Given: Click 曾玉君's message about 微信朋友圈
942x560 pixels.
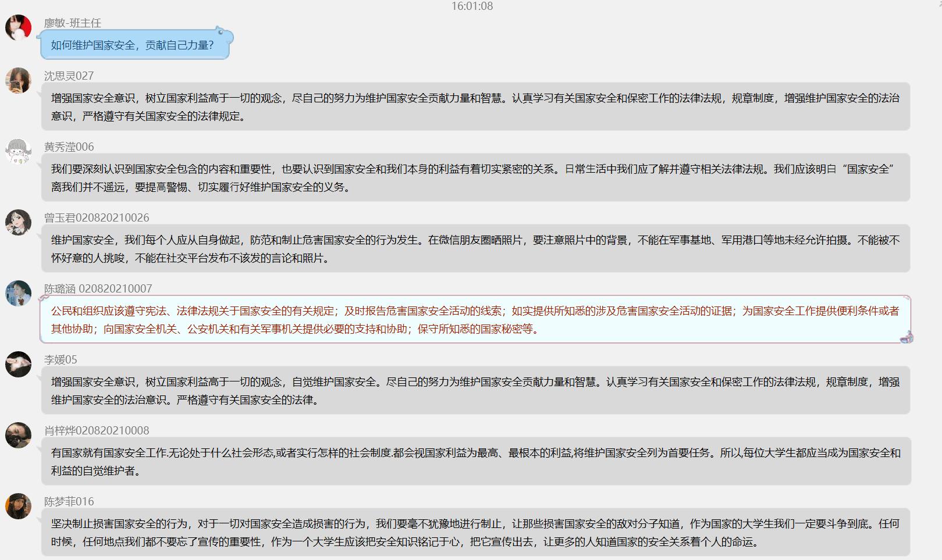Looking at the screenshot, I should click(x=475, y=249).
